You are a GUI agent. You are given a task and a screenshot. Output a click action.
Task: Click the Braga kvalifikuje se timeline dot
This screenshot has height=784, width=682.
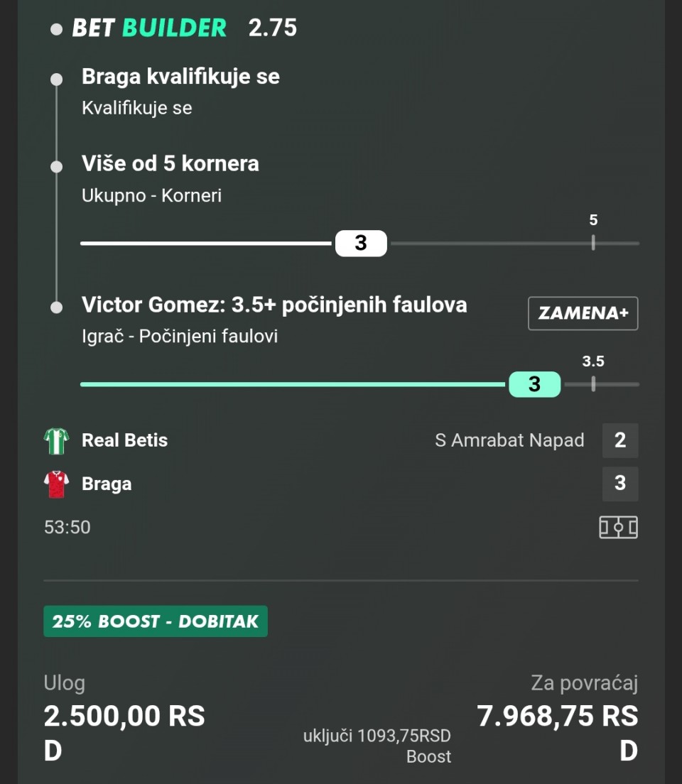click(57, 79)
